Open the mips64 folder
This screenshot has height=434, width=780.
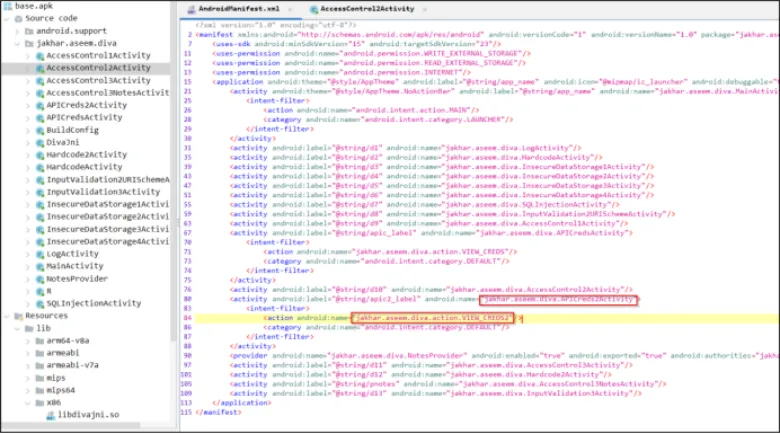coord(61,390)
